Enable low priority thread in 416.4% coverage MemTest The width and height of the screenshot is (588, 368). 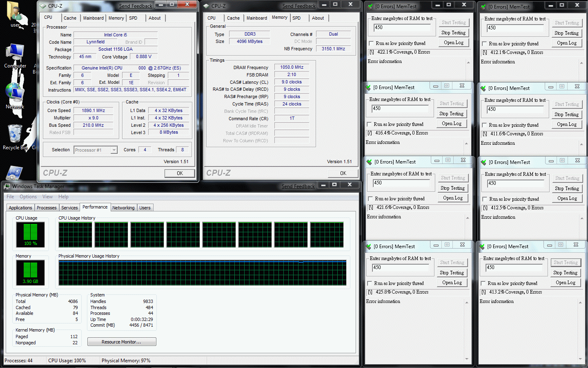coord(369,124)
